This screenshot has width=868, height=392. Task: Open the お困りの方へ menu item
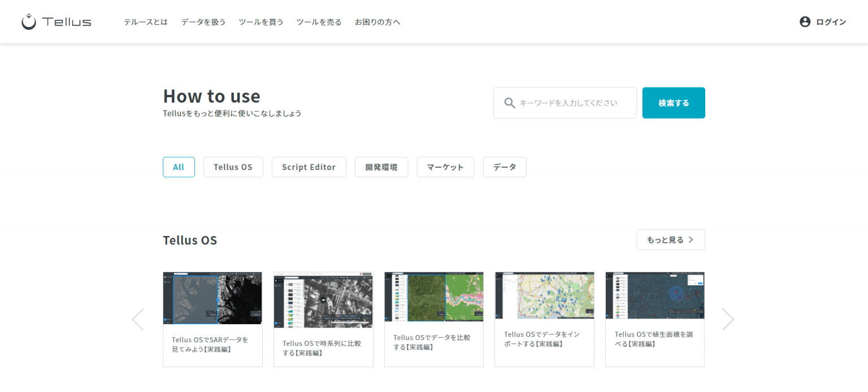click(x=377, y=22)
